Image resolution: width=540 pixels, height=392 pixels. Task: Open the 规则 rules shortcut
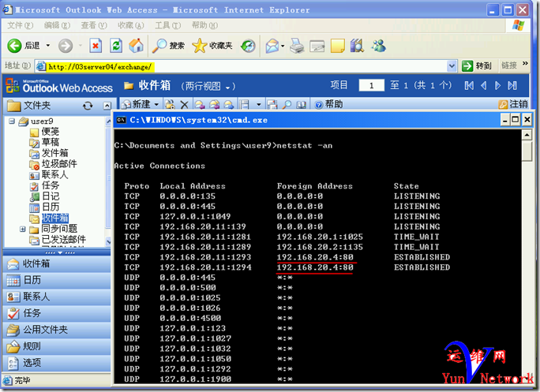pos(57,346)
